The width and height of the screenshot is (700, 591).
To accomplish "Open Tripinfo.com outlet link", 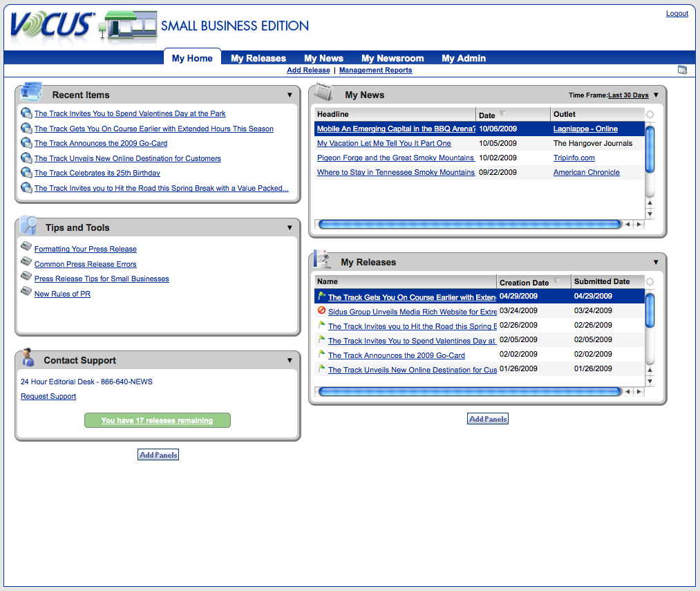I will click(574, 158).
